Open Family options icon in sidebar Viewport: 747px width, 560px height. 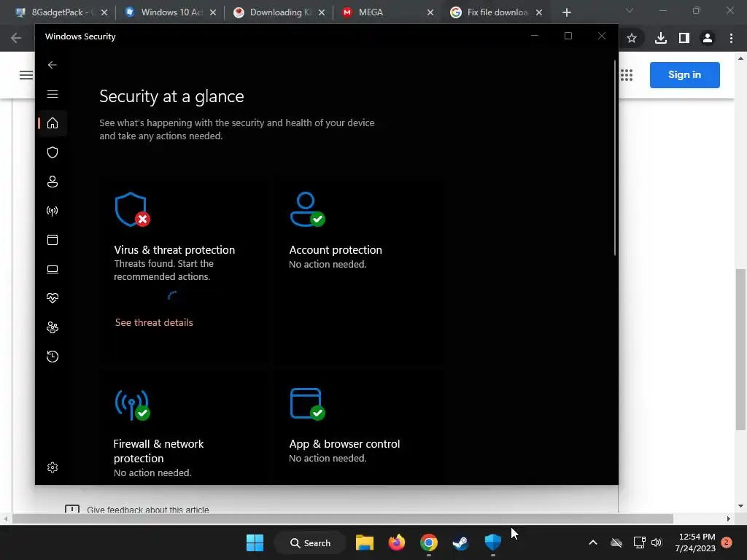pyautogui.click(x=53, y=327)
